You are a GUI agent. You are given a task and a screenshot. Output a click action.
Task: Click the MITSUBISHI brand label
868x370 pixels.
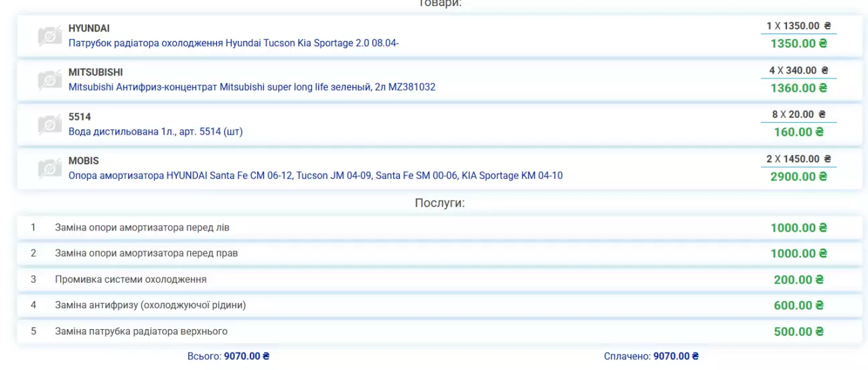(x=96, y=72)
